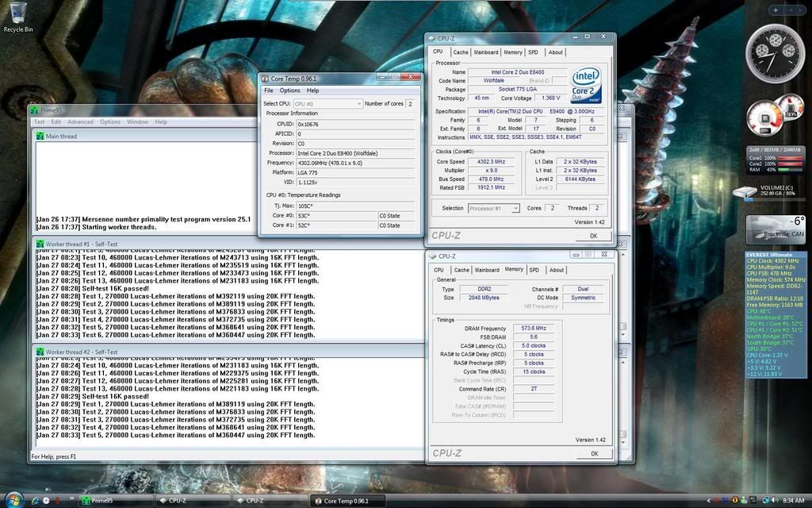Viewport: 812px width, 508px height.
Task: Click "Starting worker threads." line in Main thread
Action: (x=119, y=227)
